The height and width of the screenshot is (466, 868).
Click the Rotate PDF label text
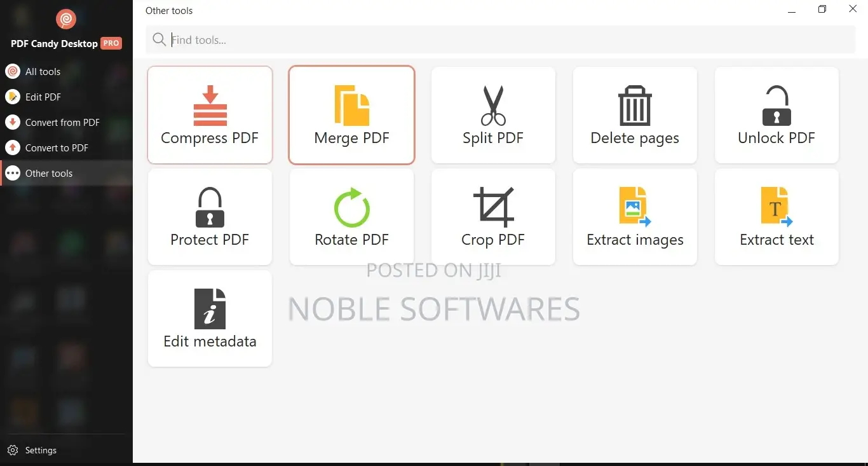351,240
